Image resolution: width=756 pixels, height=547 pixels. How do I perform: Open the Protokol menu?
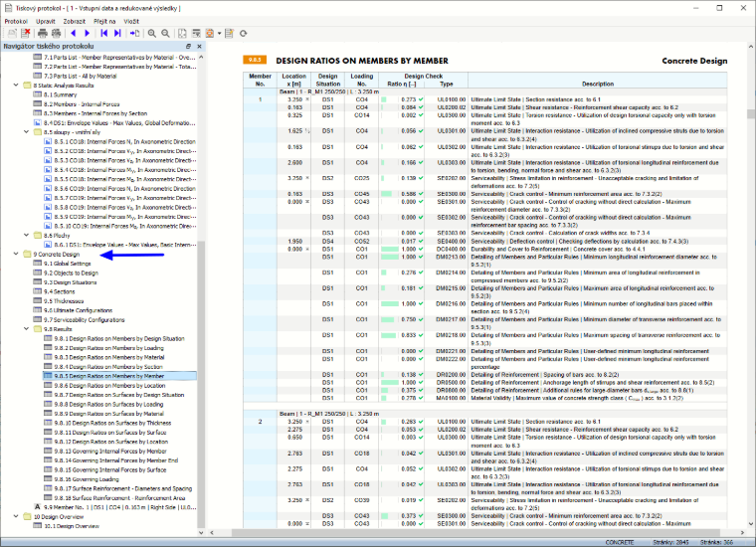click(x=16, y=21)
